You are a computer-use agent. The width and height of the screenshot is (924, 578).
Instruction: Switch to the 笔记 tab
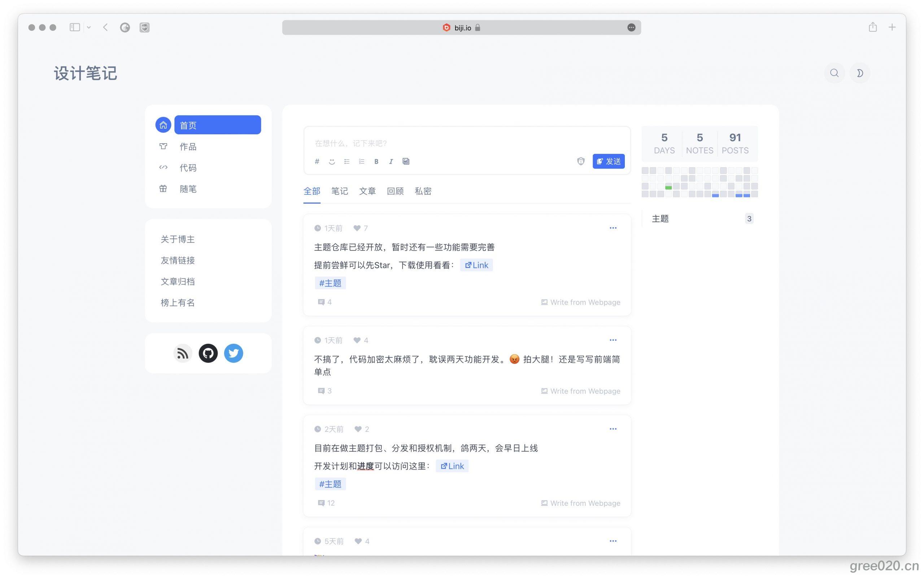click(339, 191)
